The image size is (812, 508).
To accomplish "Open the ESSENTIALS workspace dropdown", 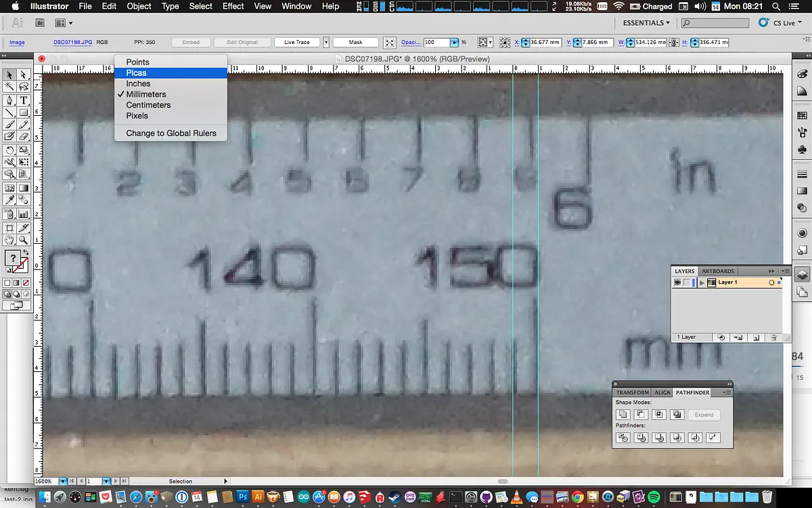I will coord(646,23).
